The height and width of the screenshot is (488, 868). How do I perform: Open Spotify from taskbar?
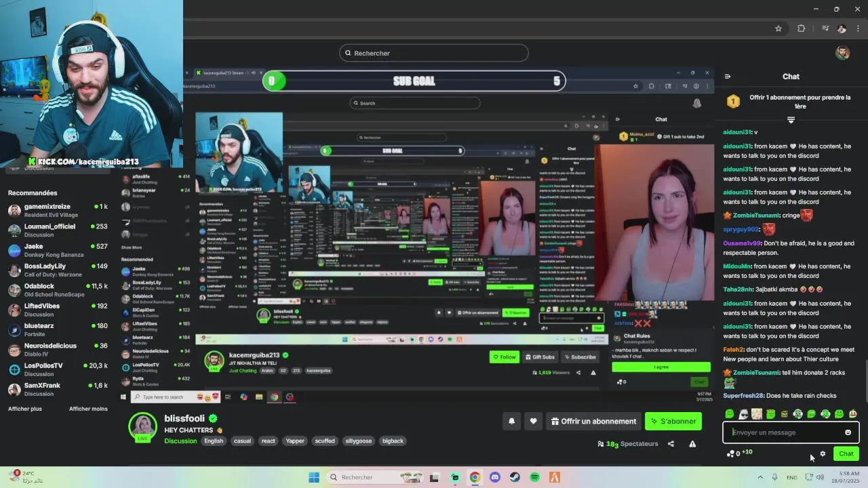click(534, 477)
